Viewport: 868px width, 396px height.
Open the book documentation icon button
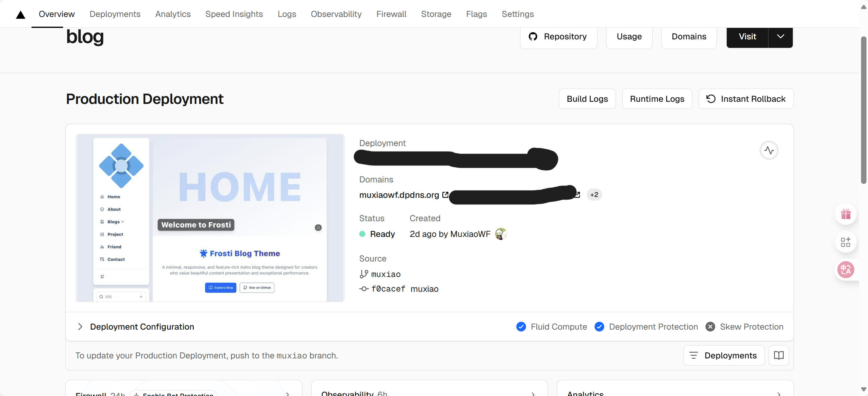[779, 355]
